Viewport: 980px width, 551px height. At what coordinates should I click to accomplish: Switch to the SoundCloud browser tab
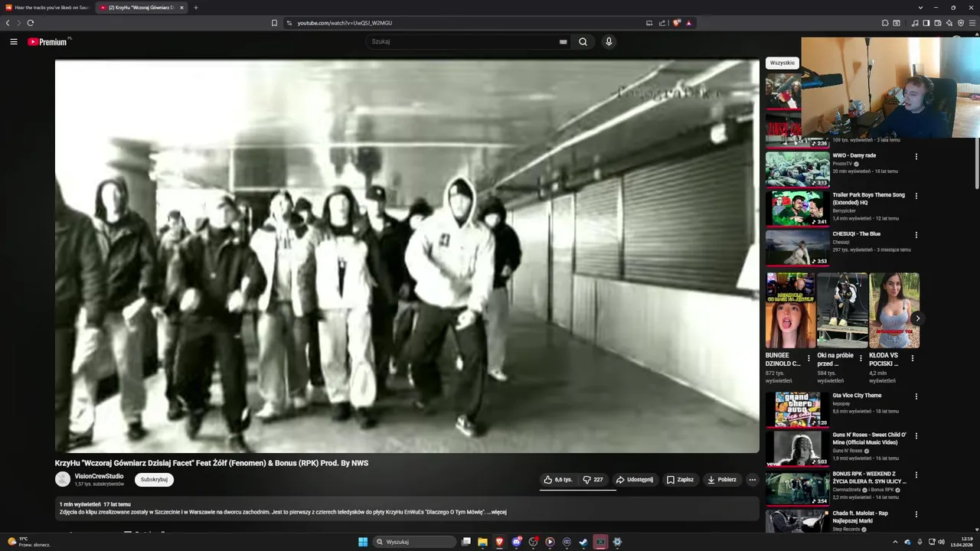pyautogui.click(x=47, y=8)
